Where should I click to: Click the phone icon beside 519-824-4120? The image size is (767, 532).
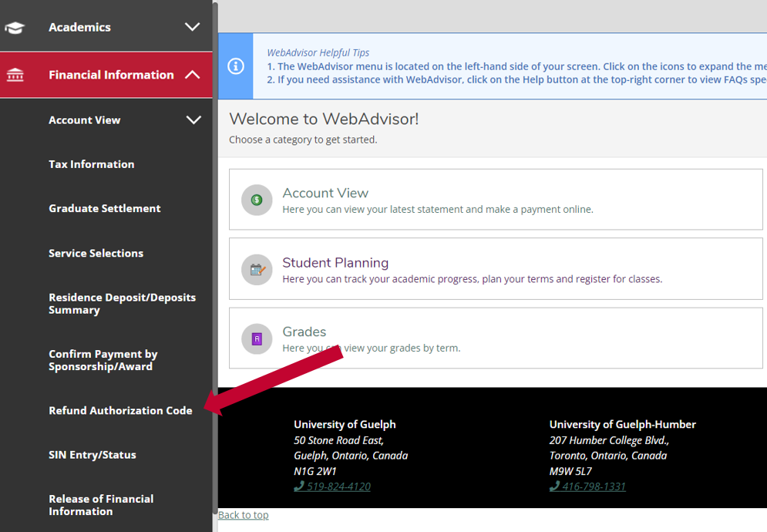(298, 486)
